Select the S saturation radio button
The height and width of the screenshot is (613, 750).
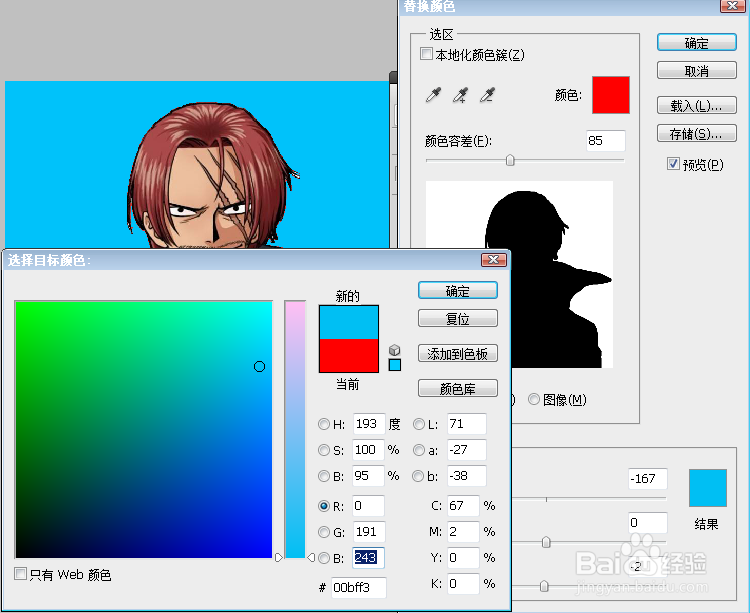pos(324,450)
